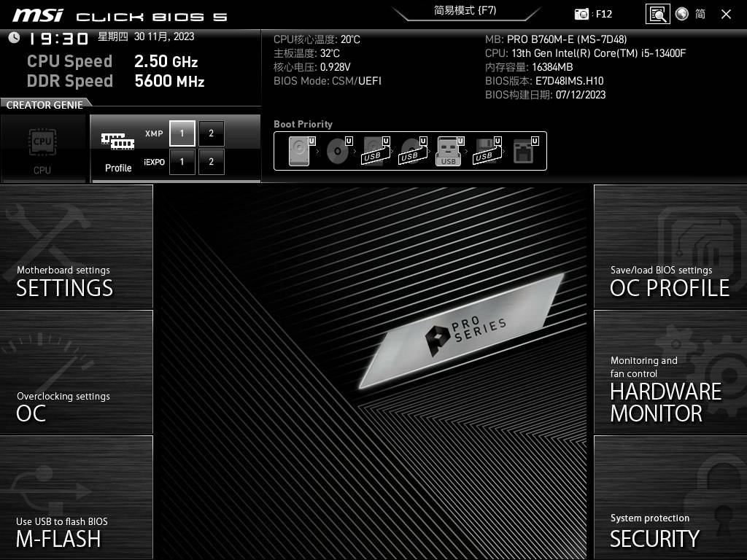This screenshot has width=747, height=560.
Task: Click the XMP label
Action: [x=154, y=134]
